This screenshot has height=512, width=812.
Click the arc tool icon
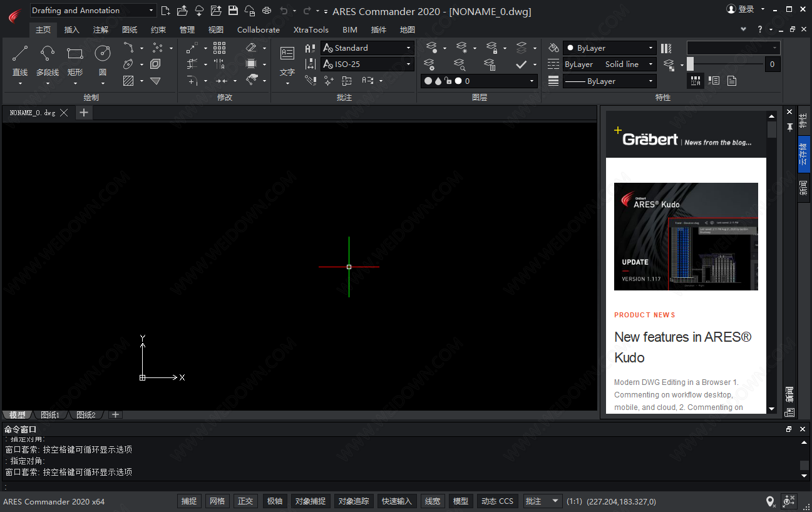(128, 48)
